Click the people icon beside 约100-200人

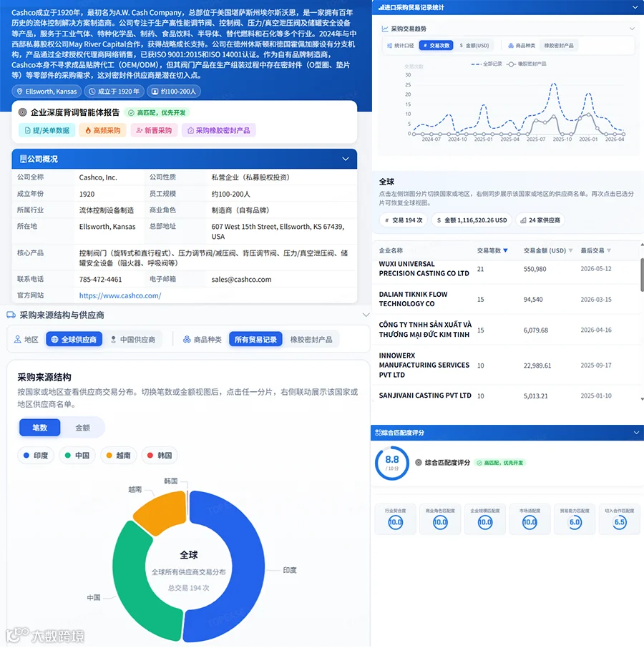(x=155, y=92)
